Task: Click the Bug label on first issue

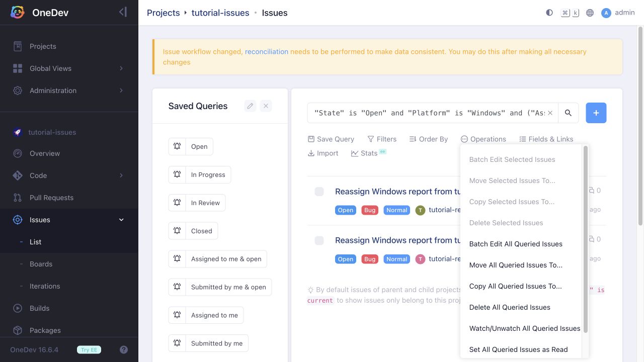Action: 370,210
